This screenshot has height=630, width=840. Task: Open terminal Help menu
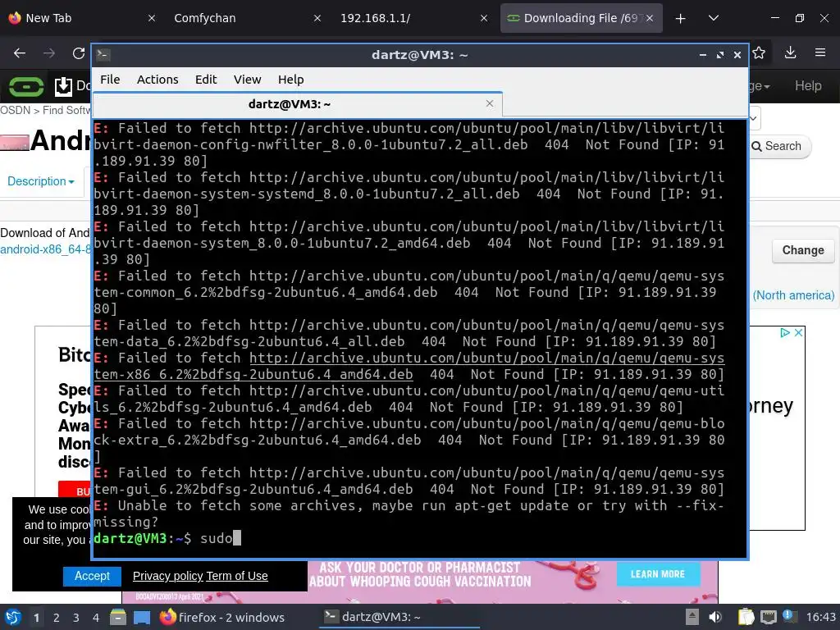290,80
